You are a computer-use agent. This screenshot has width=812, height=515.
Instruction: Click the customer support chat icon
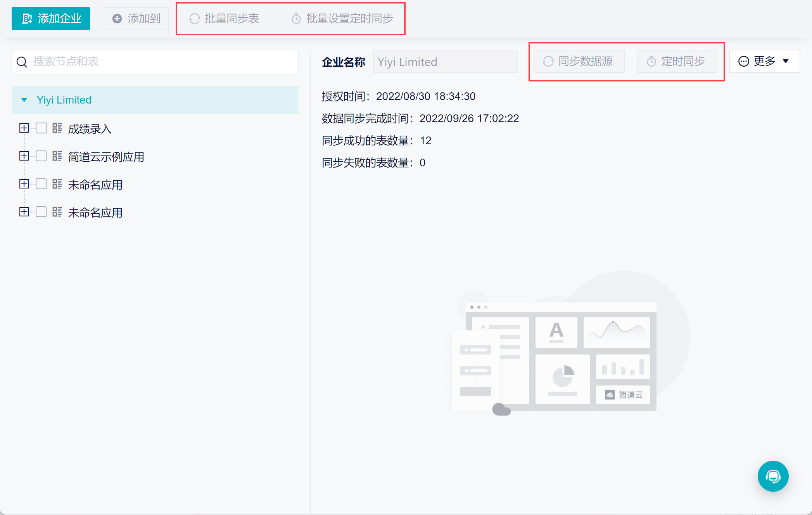pos(772,476)
